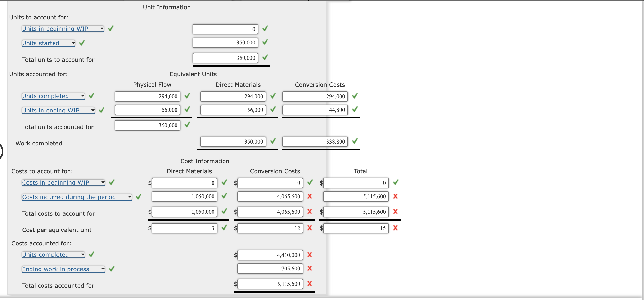Click the red X next to cost per unit 12
Image resolution: width=644 pixels, height=300 pixels.
click(x=310, y=228)
